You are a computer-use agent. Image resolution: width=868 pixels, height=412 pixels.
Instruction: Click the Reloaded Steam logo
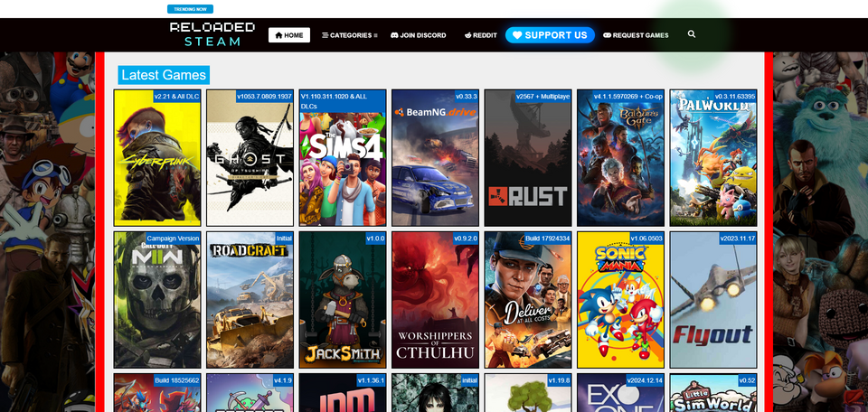pos(212,34)
